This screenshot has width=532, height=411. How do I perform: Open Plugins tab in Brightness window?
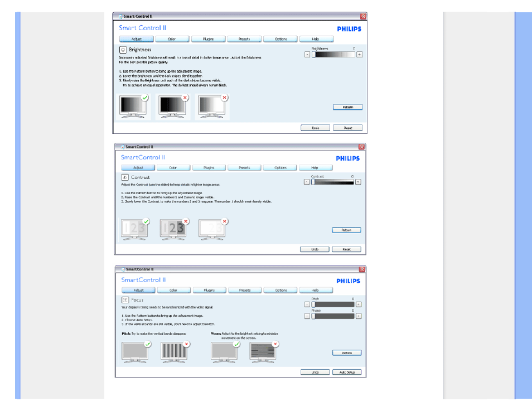[x=209, y=39]
